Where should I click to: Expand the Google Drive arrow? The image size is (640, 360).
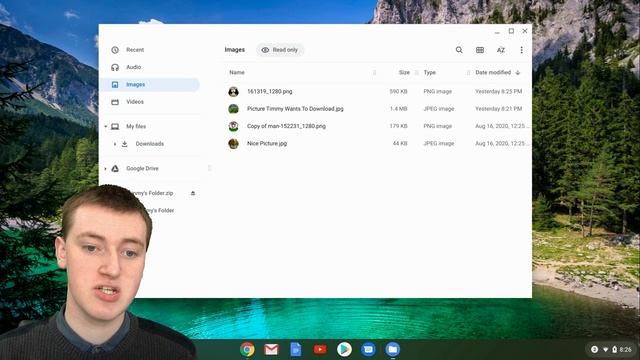pos(106,168)
